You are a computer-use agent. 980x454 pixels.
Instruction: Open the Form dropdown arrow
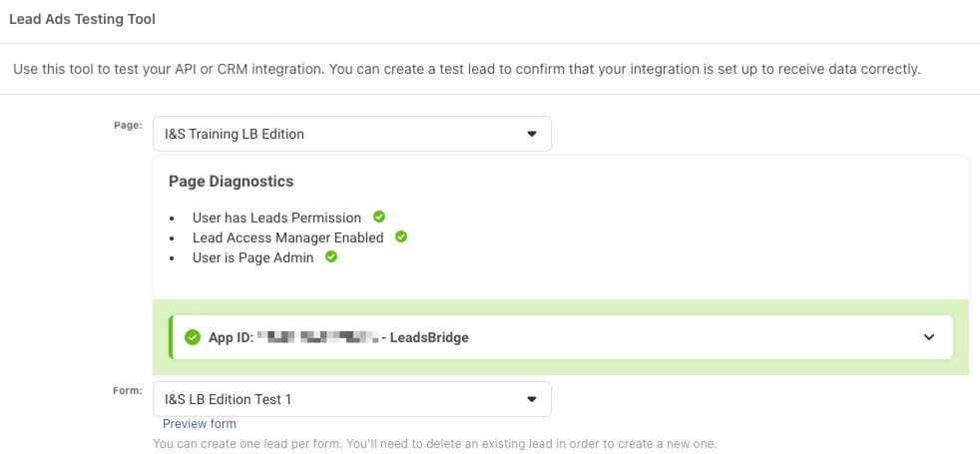pyautogui.click(x=532, y=399)
